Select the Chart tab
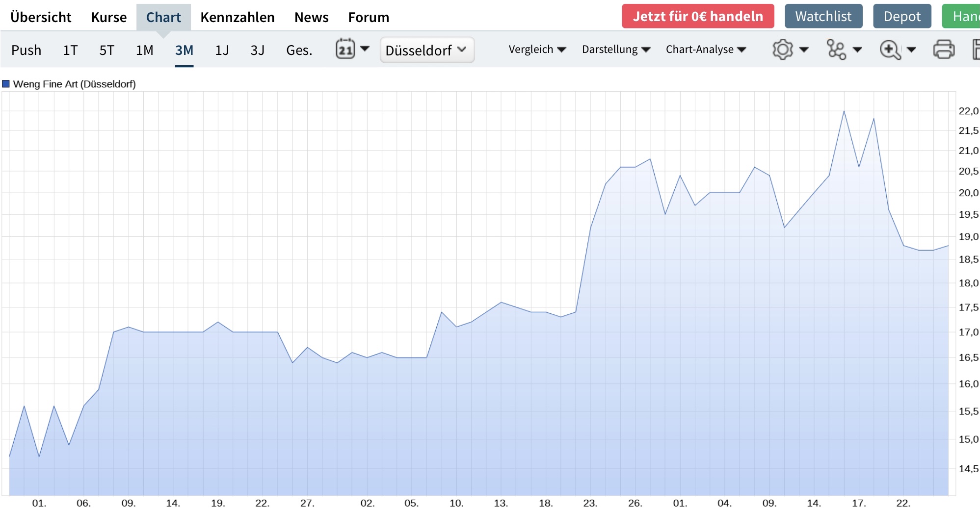Viewport: 980px width, 508px height. click(163, 17)
